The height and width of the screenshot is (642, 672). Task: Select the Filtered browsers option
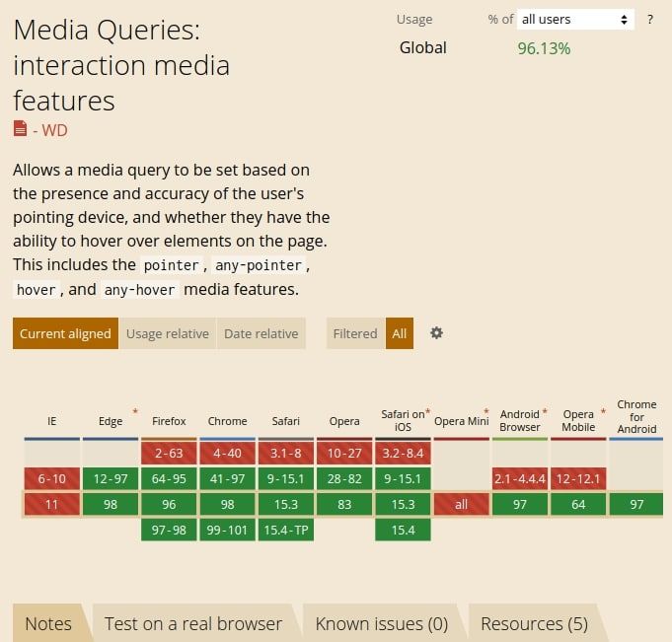[x=355, y=333]
